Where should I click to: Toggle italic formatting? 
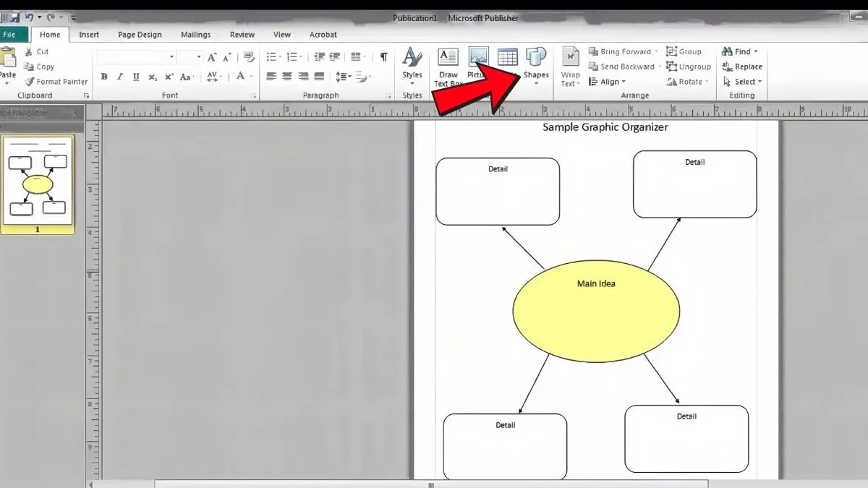click(x=119, y=76)
